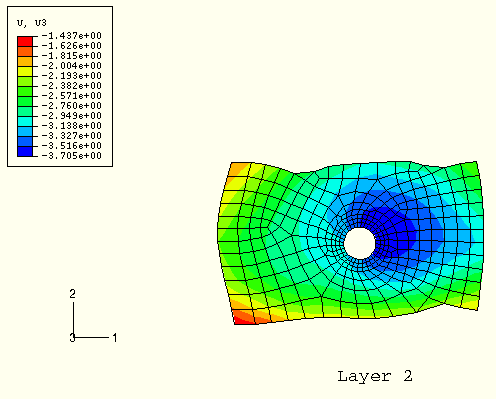Click the white circular hole in the mesh
This screenshot has width=496, height=399.
pos(359,243)
